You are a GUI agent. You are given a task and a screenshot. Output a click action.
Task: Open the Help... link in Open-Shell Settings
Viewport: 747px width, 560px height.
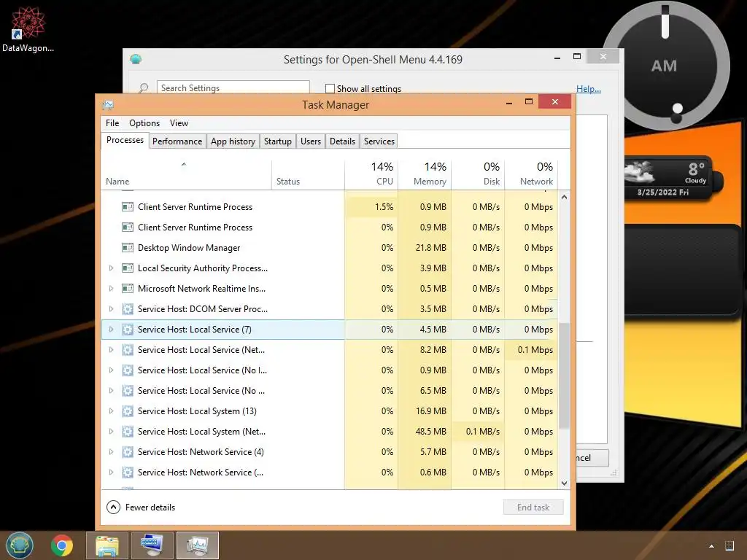click(589, 88)
